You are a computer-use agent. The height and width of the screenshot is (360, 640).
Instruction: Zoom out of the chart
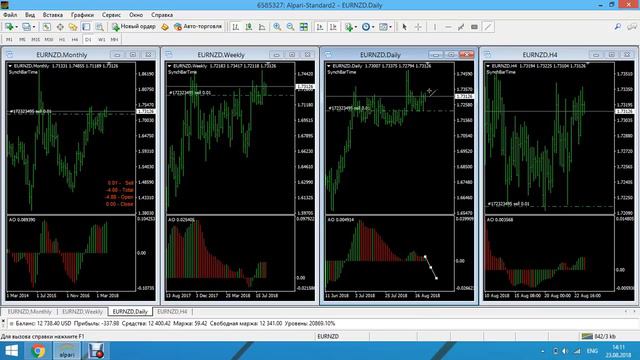click(x=290, y=27)
